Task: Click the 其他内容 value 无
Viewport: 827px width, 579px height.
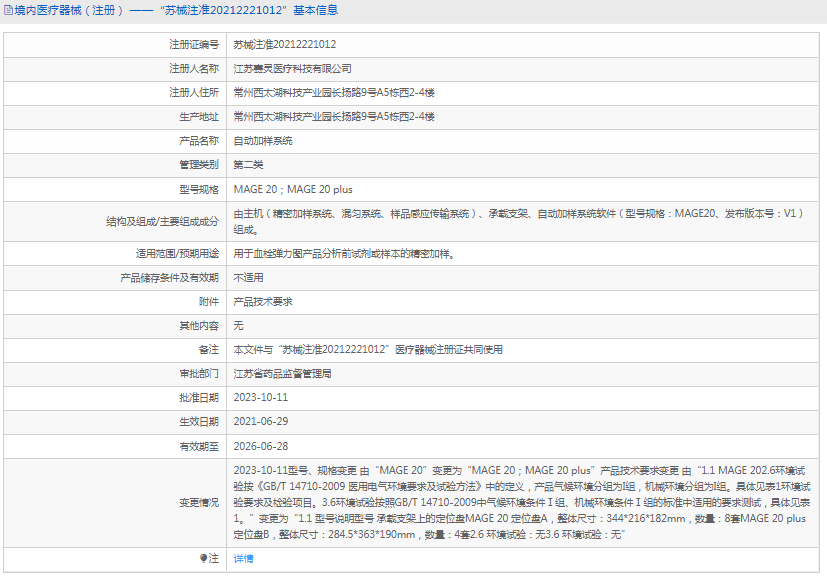Action: coord(238,326)
